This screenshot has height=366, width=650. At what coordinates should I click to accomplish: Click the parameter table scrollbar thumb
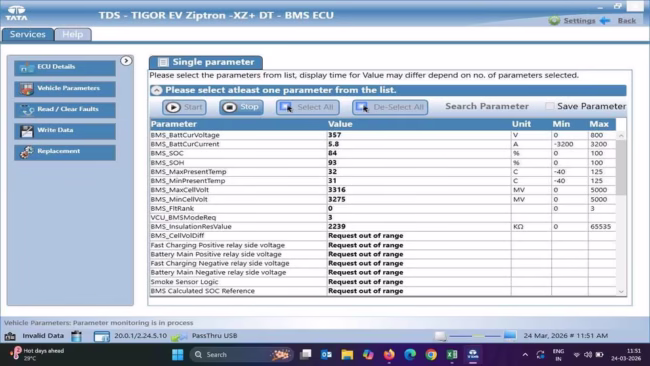(x=621, y=167)
